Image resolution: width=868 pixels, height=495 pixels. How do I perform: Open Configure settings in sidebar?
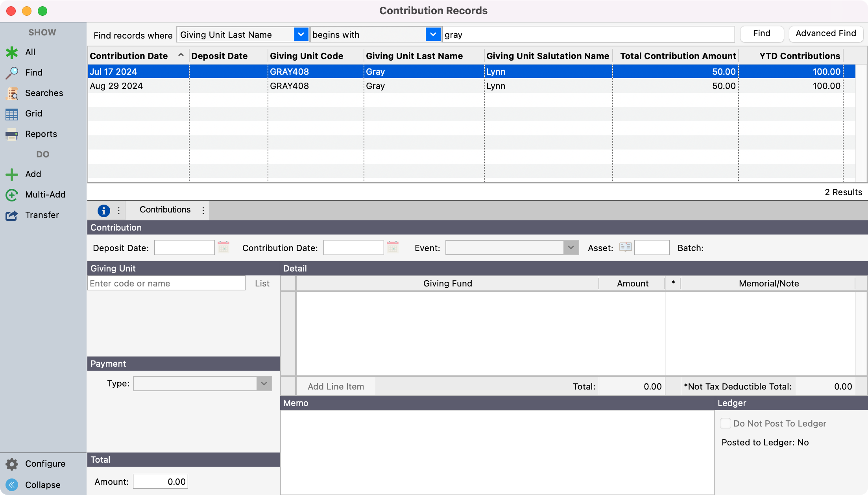click(x=12, y=464)
